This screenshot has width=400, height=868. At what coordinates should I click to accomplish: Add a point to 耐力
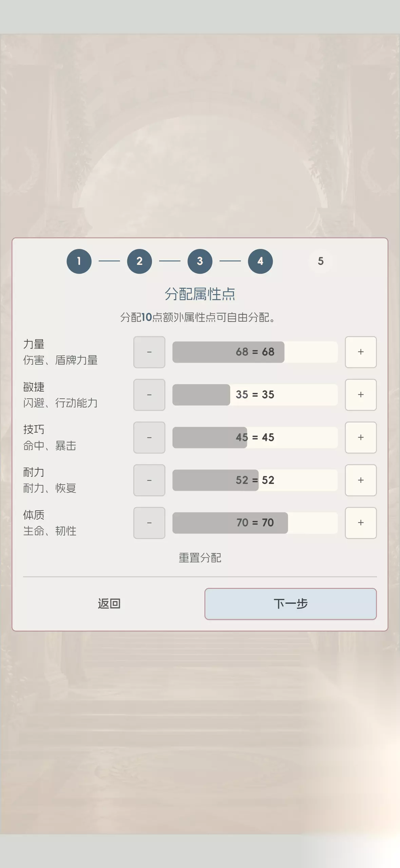coord(361,480)
